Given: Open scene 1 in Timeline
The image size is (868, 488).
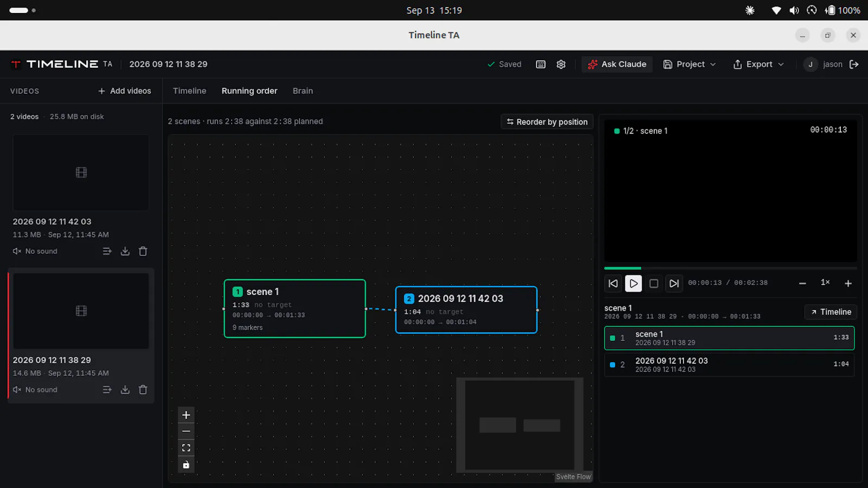Looking at the screenshot, I should (831, 312).
